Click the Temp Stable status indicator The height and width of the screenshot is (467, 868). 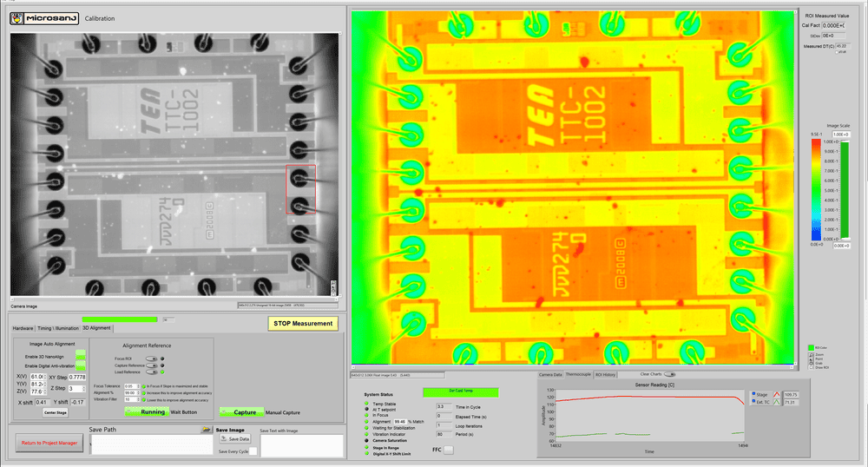[x=365, y=405]
